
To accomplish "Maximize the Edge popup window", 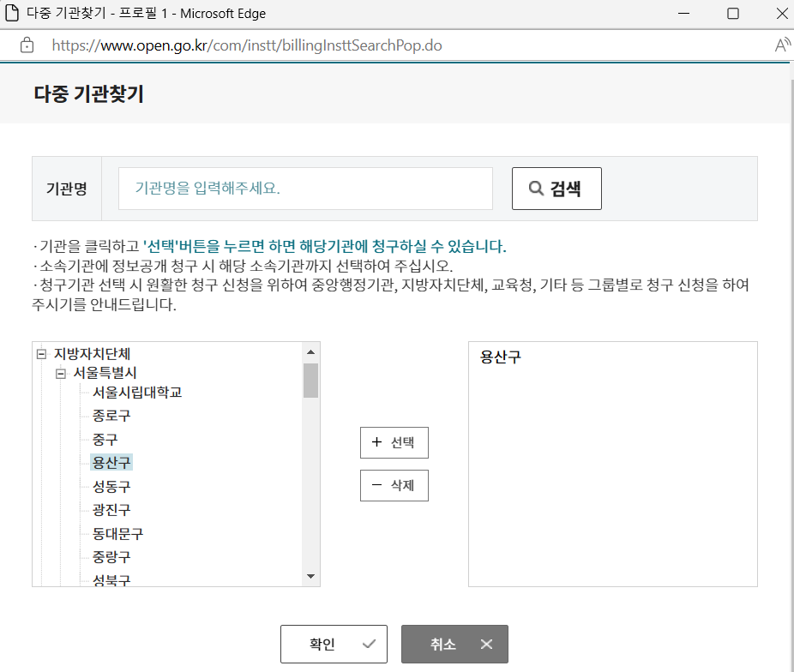I will coord(733,13).
